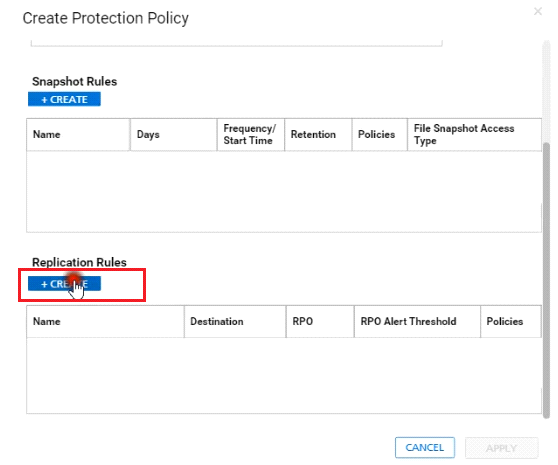Click the RPO Alert Threshold header

(x=417, y=321)
